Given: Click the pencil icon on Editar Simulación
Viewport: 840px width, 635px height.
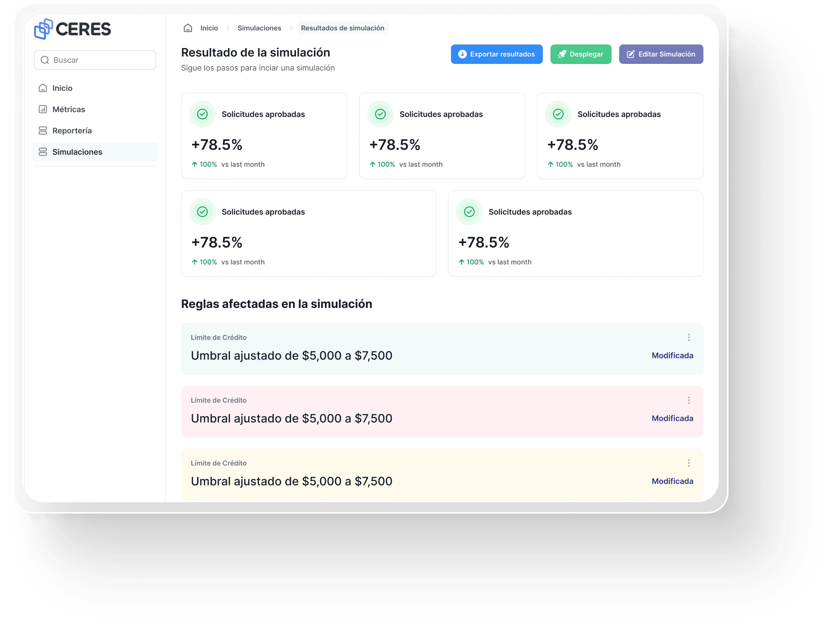Looking at the screenshot, I should [630, 54].
